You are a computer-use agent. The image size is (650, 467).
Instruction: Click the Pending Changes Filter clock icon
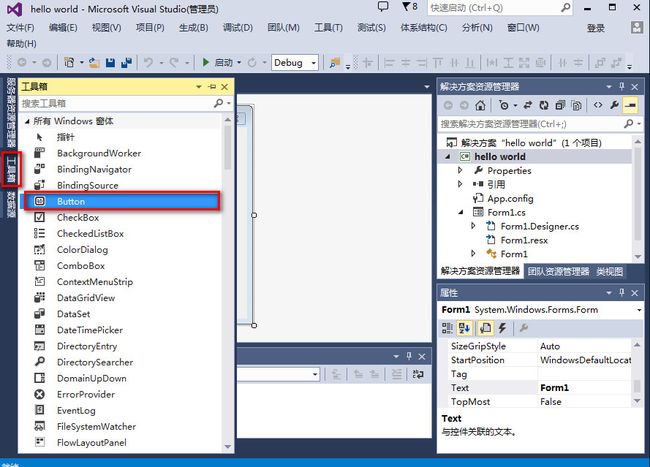tap(504, 106)
